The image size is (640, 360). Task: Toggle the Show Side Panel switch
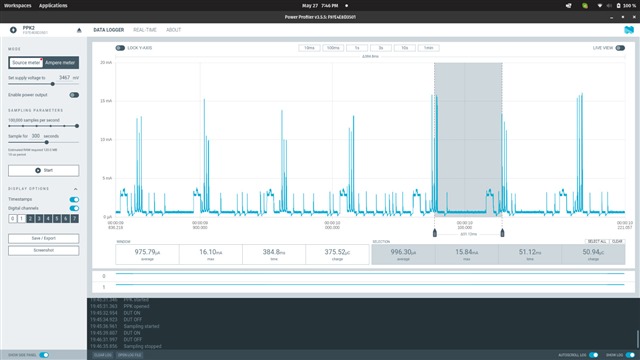pyautogui.click(x=44, y=355)
